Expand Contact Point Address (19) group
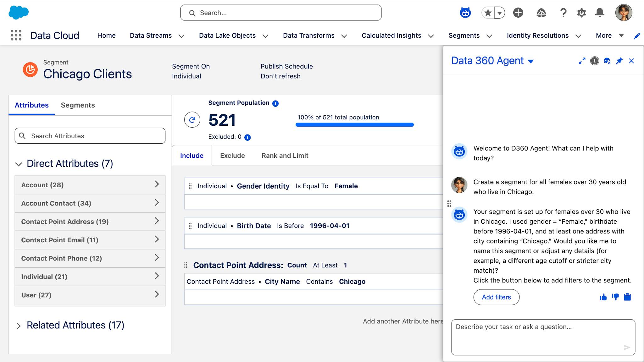Screen dimensions: 644x362 (90, 222)
